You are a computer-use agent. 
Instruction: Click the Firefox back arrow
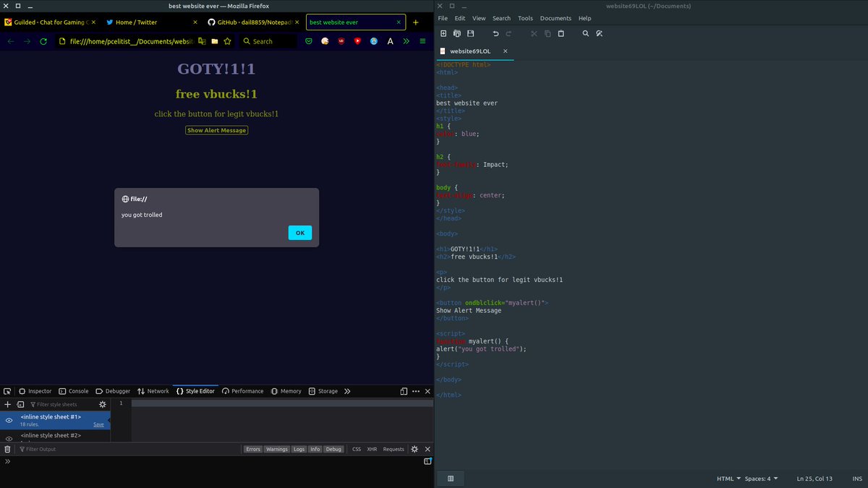(x=11, y=41)
